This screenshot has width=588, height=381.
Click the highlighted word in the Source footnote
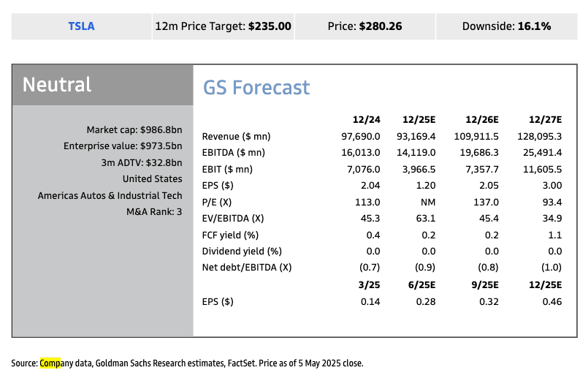click(x=51, y=363)
